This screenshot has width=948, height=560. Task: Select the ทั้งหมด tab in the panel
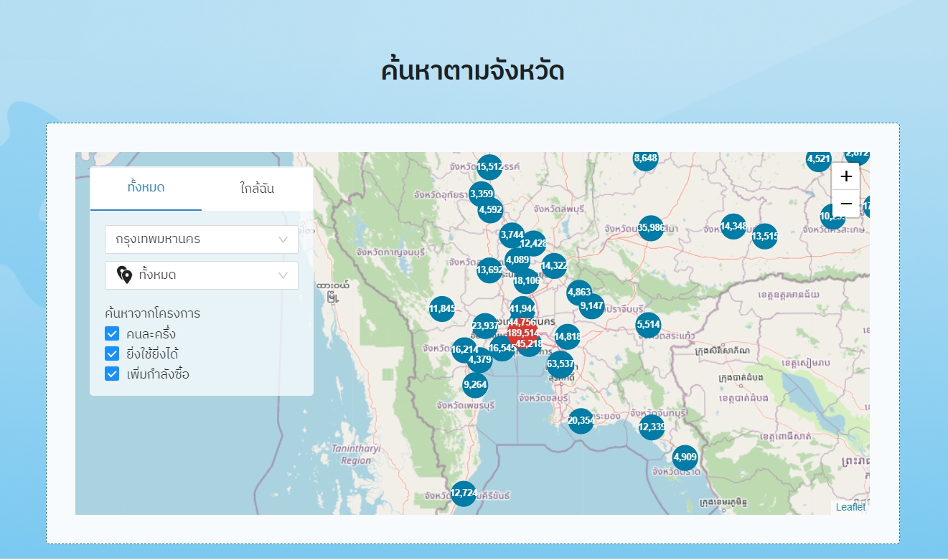(x=146, y=188)
